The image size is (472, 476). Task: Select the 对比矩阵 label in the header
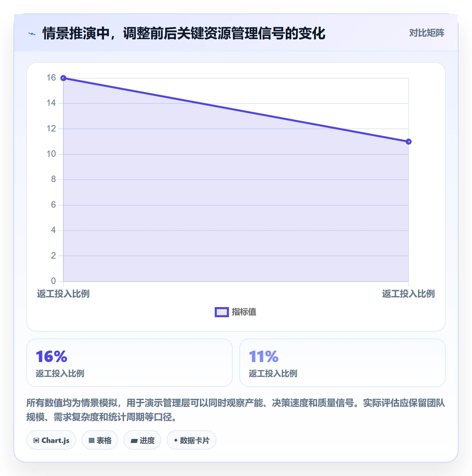426,33
